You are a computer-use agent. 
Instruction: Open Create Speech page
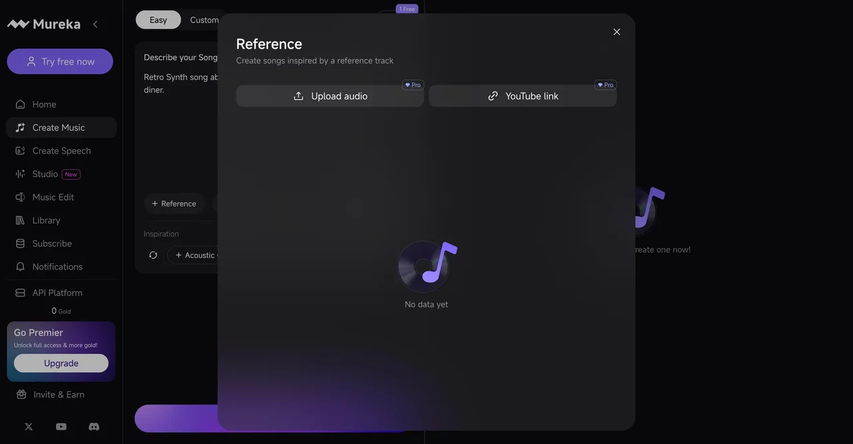pos(61,151)
